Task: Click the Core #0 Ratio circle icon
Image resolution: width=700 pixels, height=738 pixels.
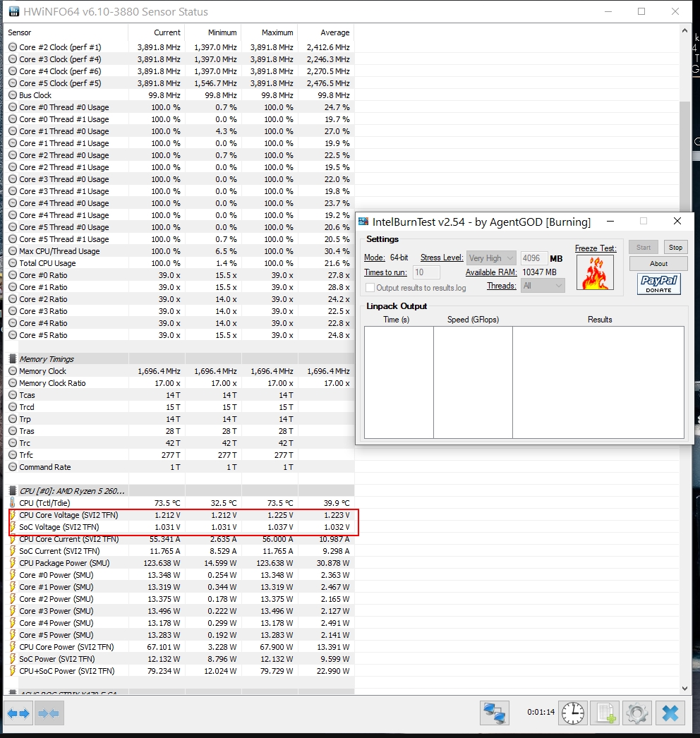Action: pos(13,275)
